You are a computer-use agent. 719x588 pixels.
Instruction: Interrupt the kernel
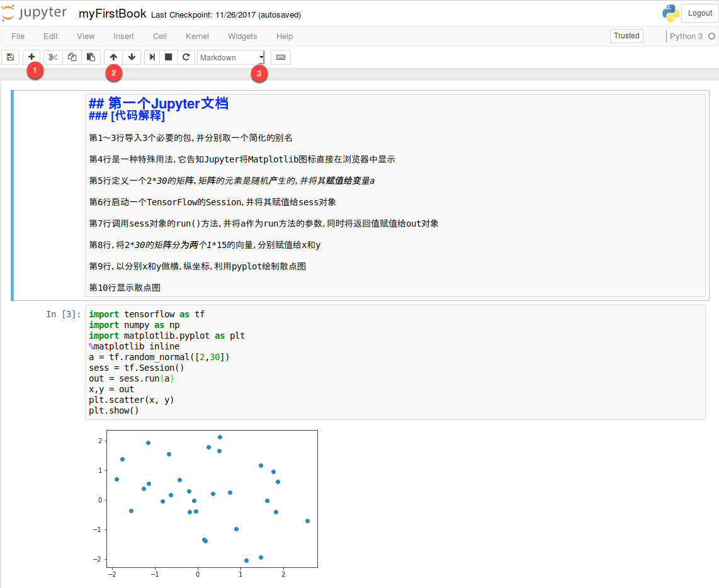tap(168, 57)
